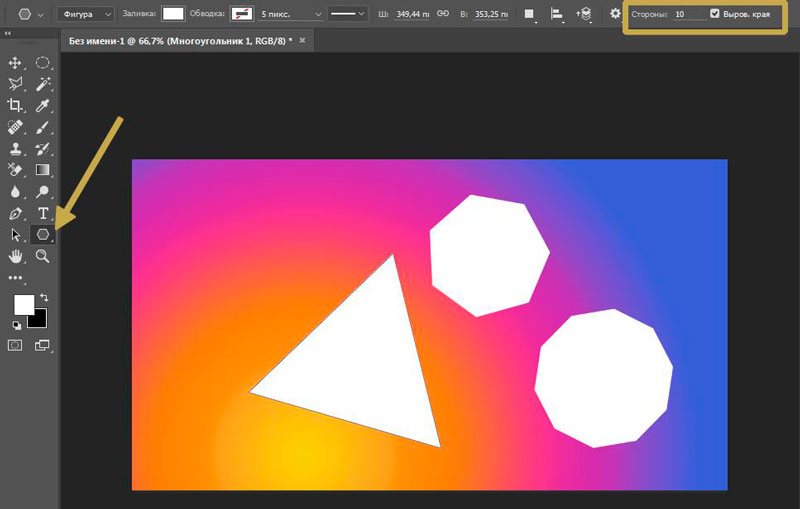Click the Стороны sides field
Image resolution: width=800 pixels, height=509 pixels.
tap(690, 14)
